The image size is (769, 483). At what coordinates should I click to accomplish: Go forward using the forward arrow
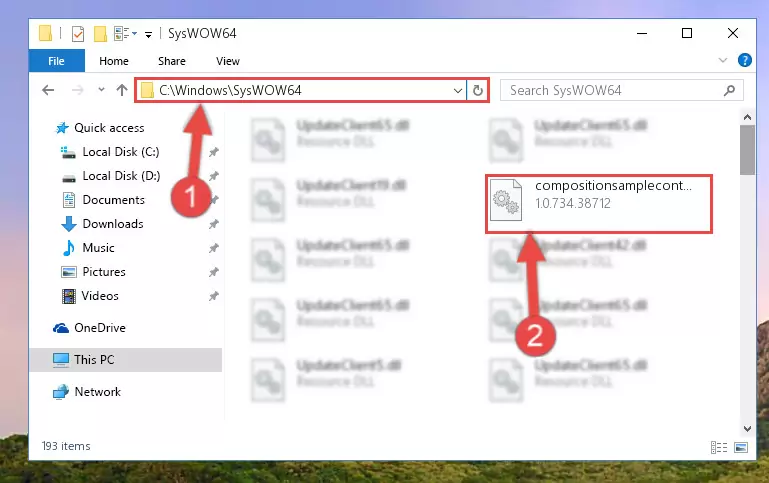click(77, 90)
